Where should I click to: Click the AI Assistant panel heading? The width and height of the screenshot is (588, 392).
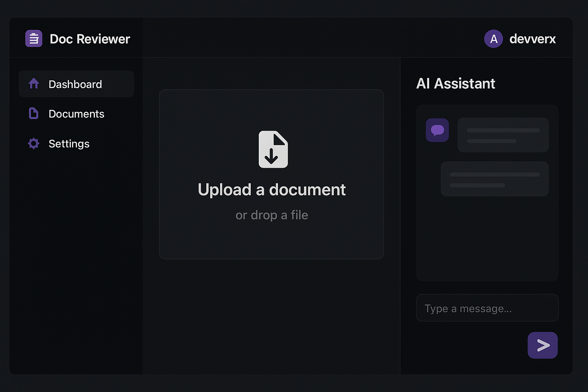456,83
